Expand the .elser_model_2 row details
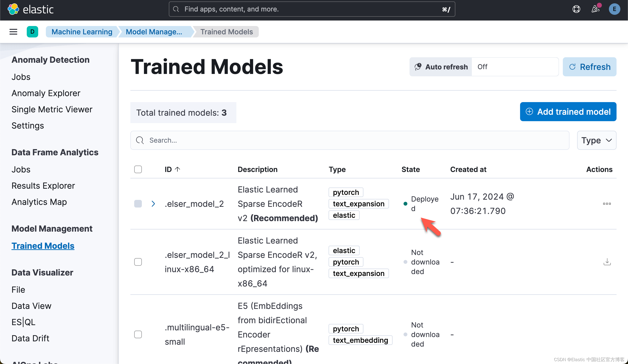Viewport: 628px width, 364px height. point(153,204)
